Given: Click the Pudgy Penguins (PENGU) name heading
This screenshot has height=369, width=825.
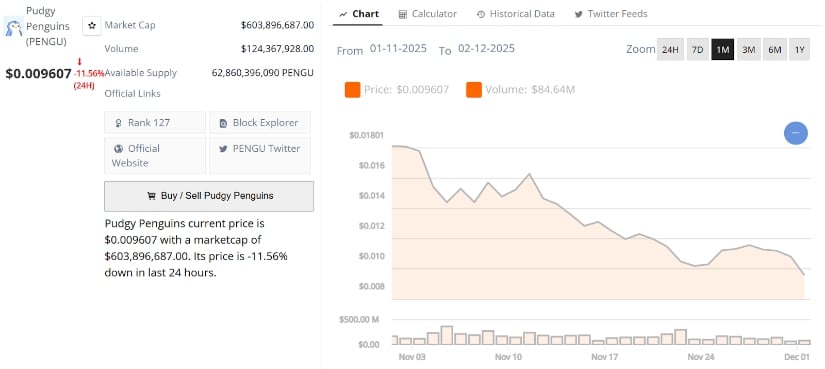Looking at the screenshot, I should point(47,26).
